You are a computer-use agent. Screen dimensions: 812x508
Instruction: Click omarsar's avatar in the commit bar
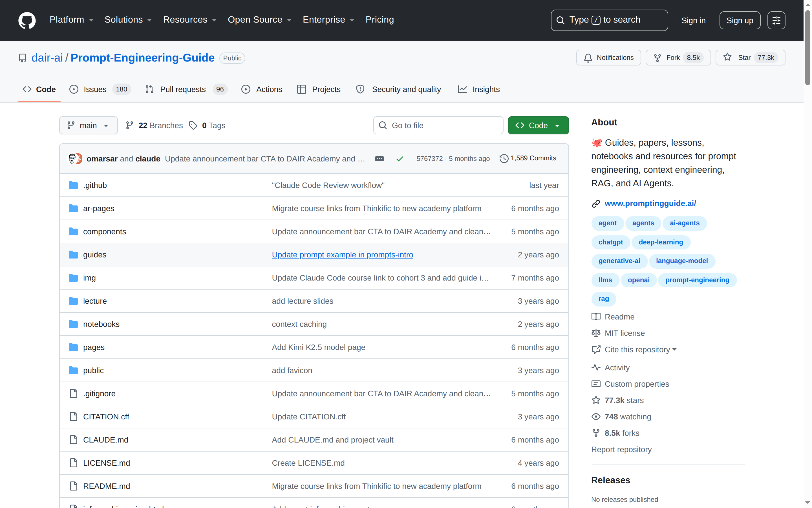[72, 159]
